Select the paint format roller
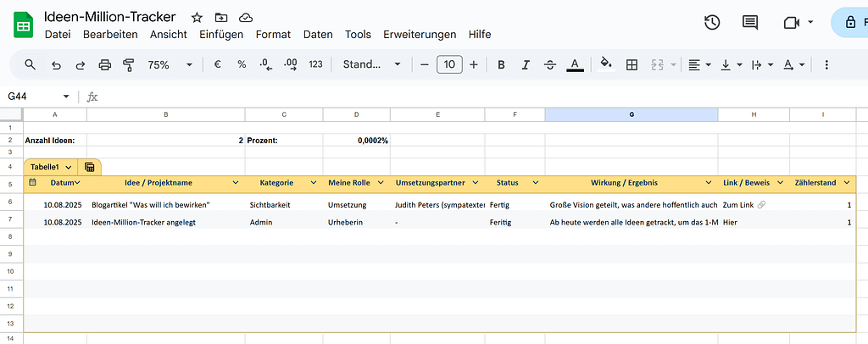Viewport: 868px width, 344px height. [x=129, y=64]
